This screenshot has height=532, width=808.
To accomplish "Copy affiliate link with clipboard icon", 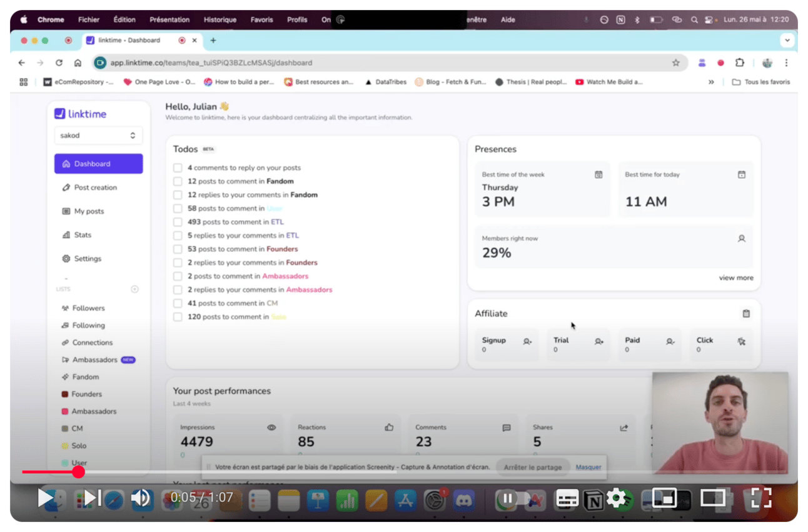I will 746,314.
